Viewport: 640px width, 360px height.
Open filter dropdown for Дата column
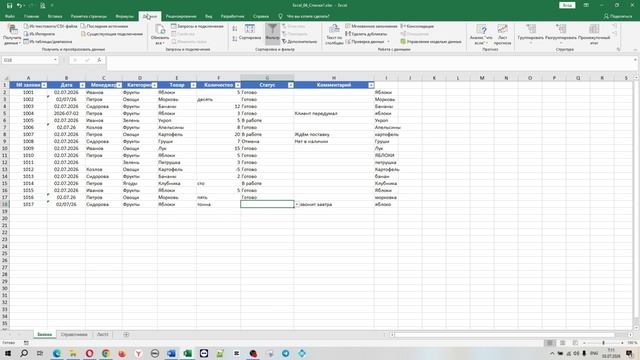click(x=82, y=85)
